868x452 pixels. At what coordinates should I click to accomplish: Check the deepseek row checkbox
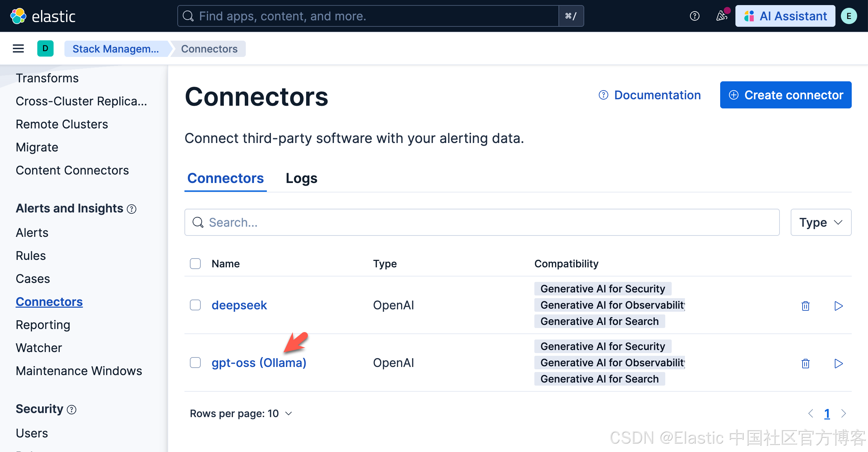pos(195,305)
